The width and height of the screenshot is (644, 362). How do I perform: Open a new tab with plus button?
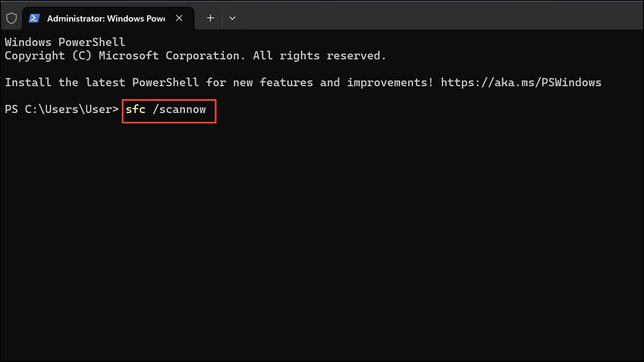click(210, 18)
